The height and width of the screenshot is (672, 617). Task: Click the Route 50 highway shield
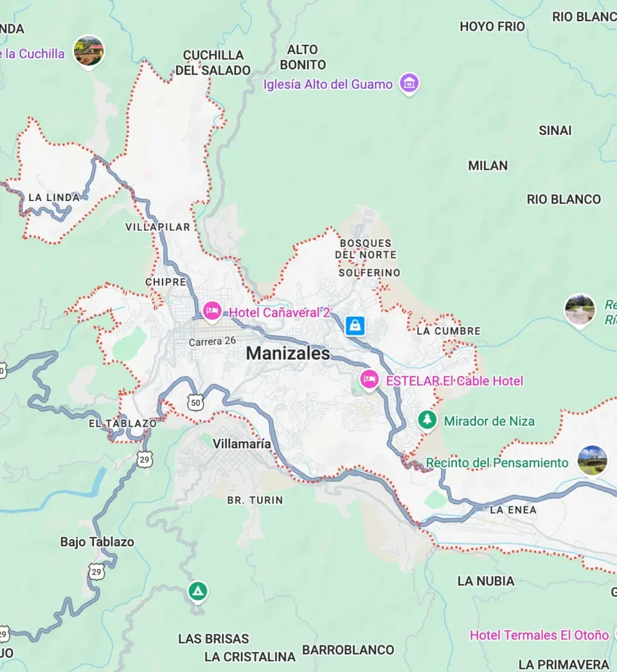[195, 403]
